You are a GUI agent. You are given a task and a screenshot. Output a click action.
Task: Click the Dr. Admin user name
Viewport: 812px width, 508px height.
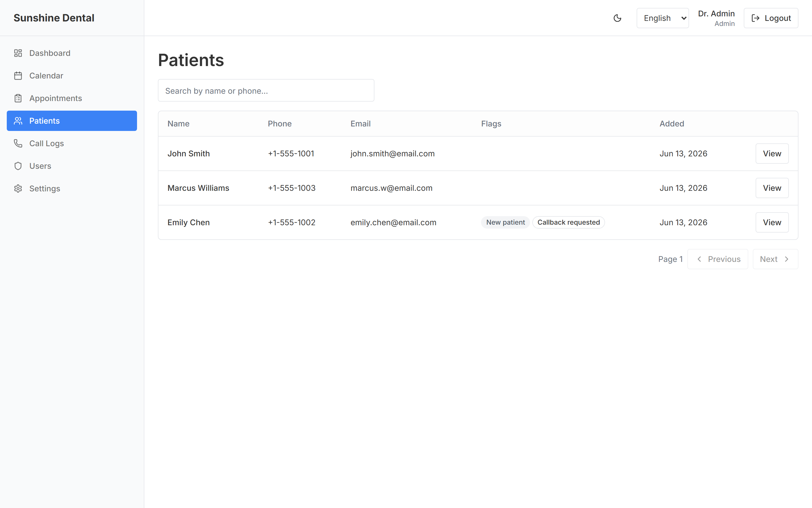716,14
